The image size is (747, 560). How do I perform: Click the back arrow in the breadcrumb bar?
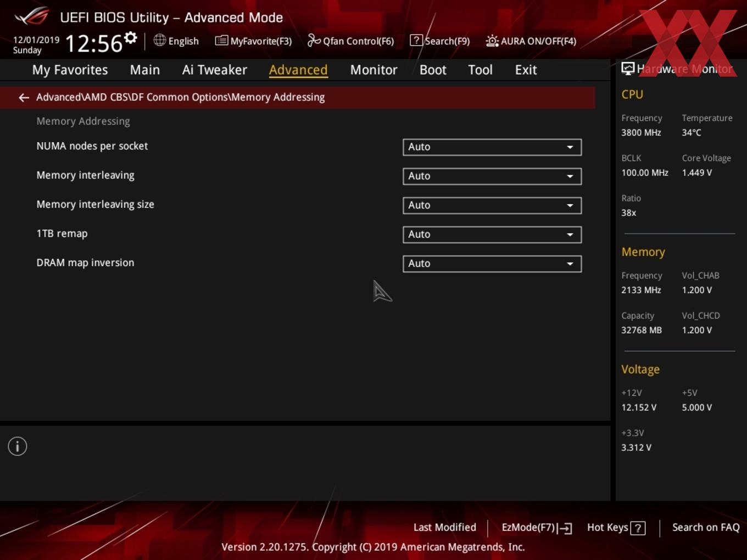click(x=24, y=98)
